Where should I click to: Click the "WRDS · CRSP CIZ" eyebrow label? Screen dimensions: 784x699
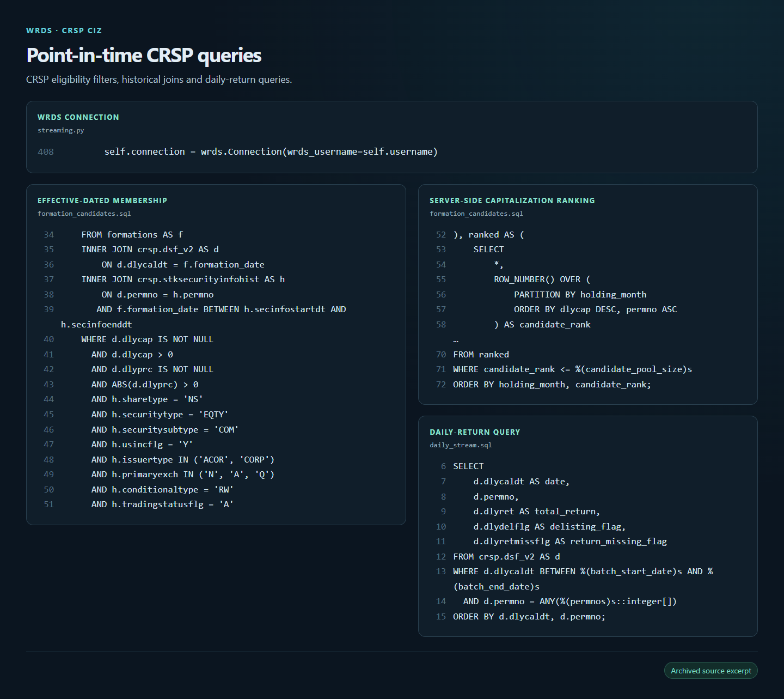pos(64,31)
